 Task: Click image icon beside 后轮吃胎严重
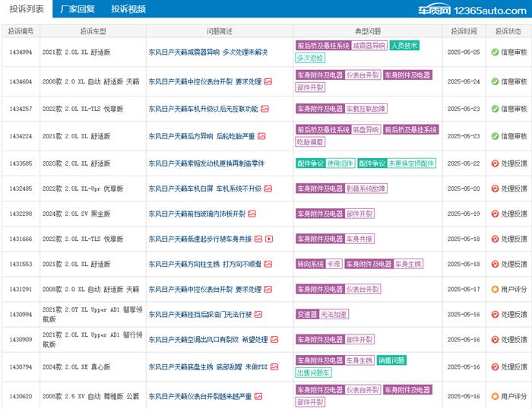261,136
